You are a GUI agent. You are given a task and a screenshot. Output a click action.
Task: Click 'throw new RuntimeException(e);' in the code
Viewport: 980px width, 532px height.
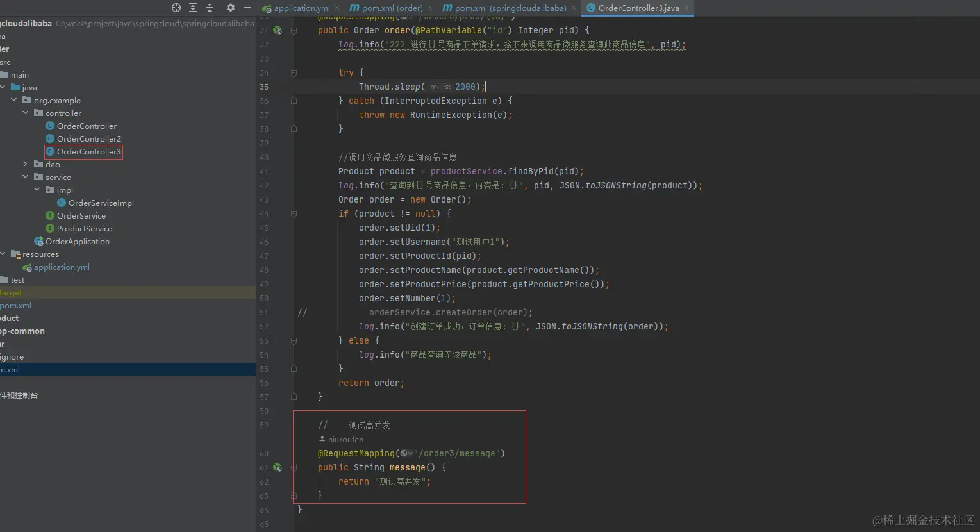tap(435, 115)
